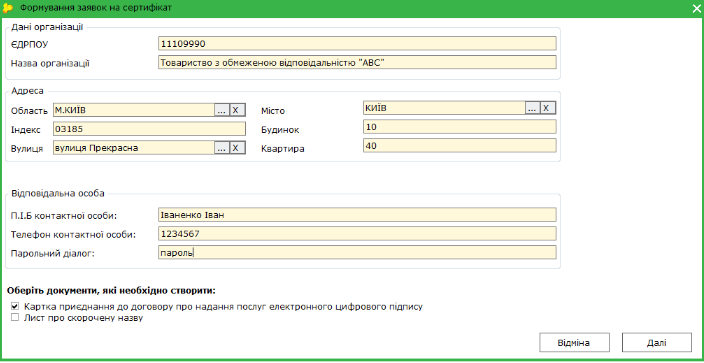
Task: Uncheck Картка приєднання до договору checkbox
Action: [x=15, y=307]
